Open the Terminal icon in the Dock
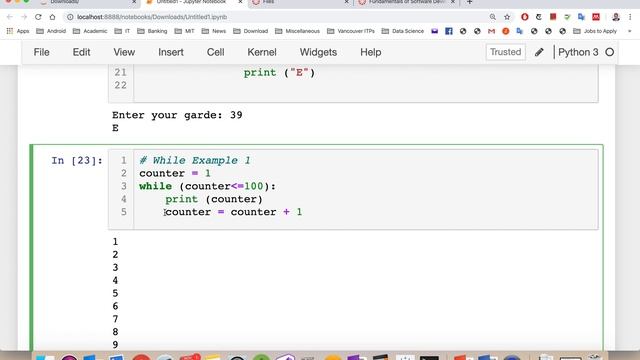This screenshot has width=640, height=360. pos(429,358)
